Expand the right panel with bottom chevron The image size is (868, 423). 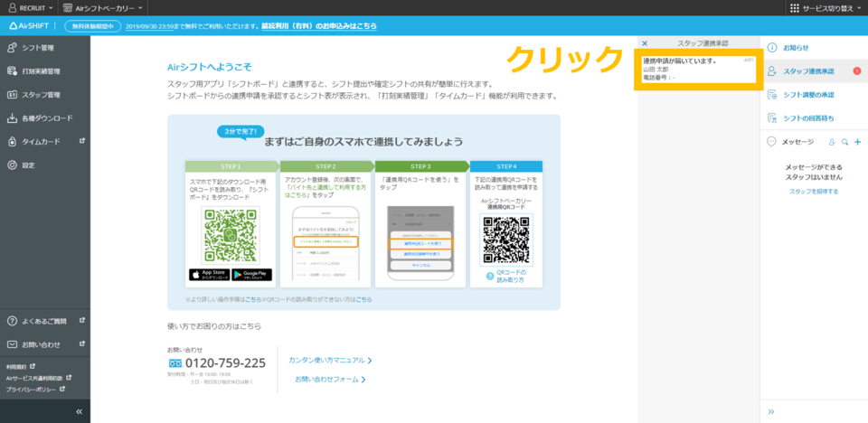click(x=771, y=411)
